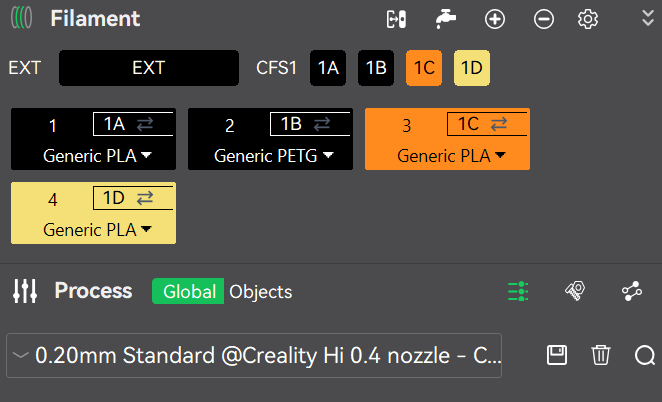662x402 pixels.
Task: Click the filament sync icon
Action: [397, 19]
